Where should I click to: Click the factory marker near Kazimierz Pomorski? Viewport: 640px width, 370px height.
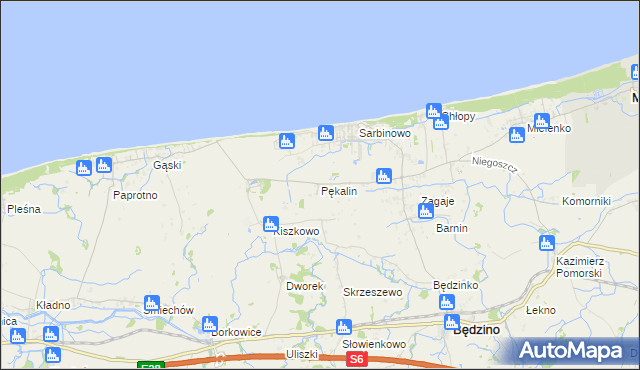pos(547,243)
